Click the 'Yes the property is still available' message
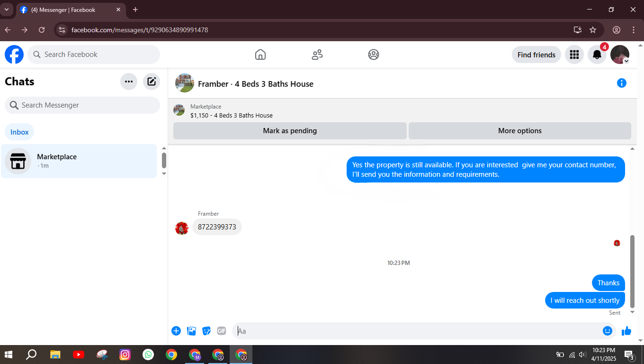The image size is (644, 364). (486, 170)
